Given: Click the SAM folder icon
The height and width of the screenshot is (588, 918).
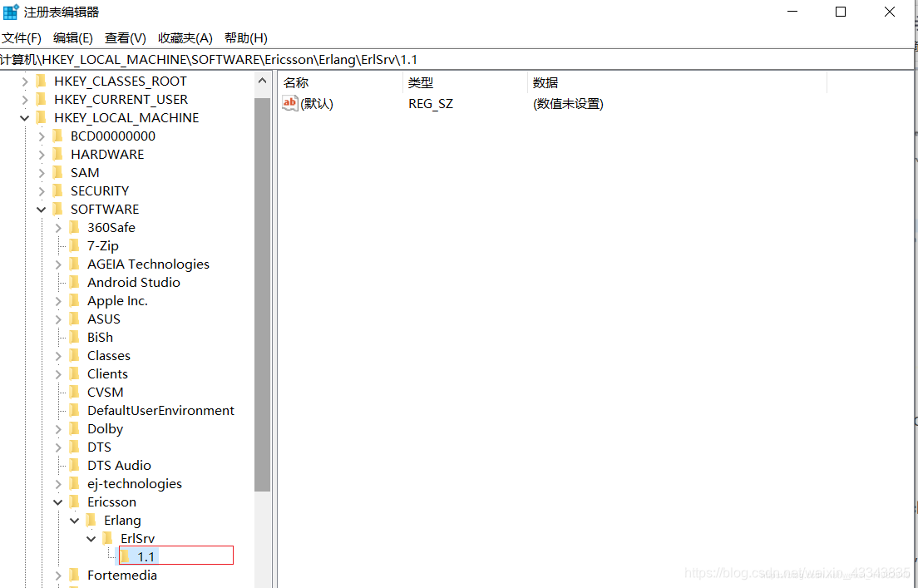Looking at the screenshot, I should (x=57, y=172).
